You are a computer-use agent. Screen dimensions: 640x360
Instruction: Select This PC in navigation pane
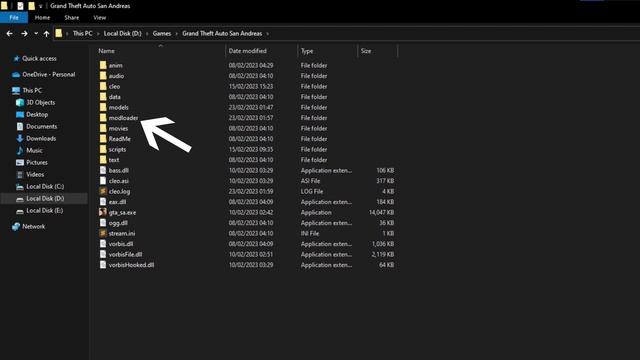coord(32,91)
